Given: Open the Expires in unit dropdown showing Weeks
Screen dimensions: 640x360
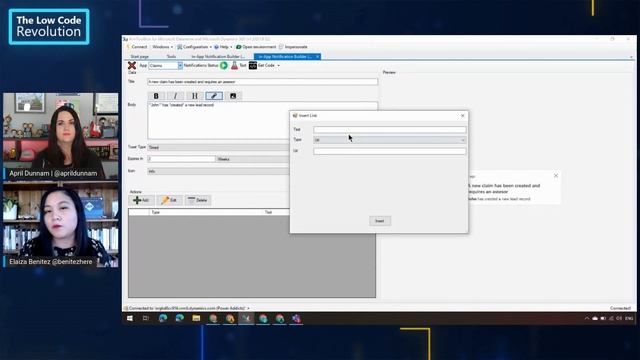Looking at the screenshot, I should click(x=253, y=159).
